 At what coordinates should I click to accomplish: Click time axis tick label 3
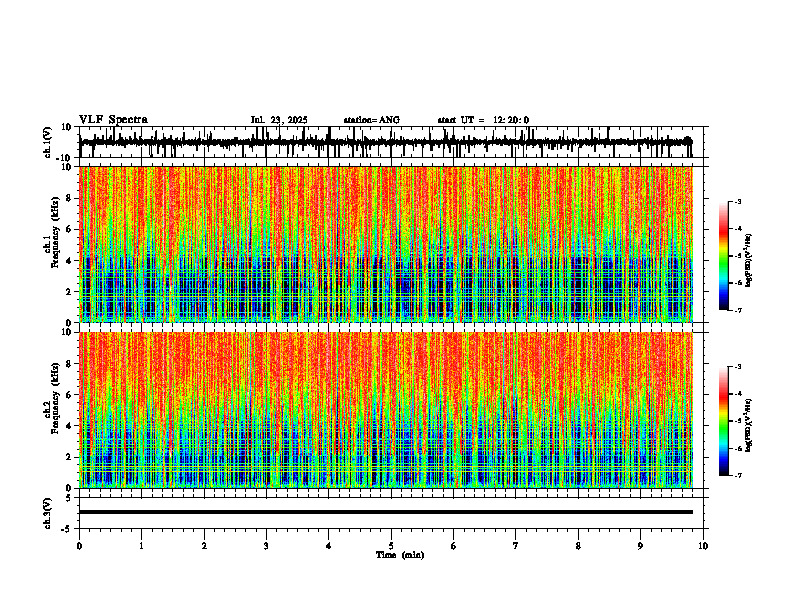pyautogui.click(x=266, y=546)
